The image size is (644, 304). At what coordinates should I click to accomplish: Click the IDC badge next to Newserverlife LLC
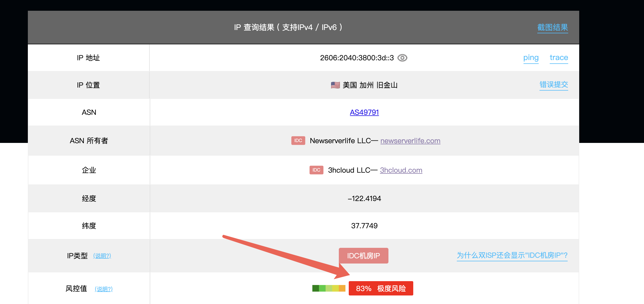[298, 140]
